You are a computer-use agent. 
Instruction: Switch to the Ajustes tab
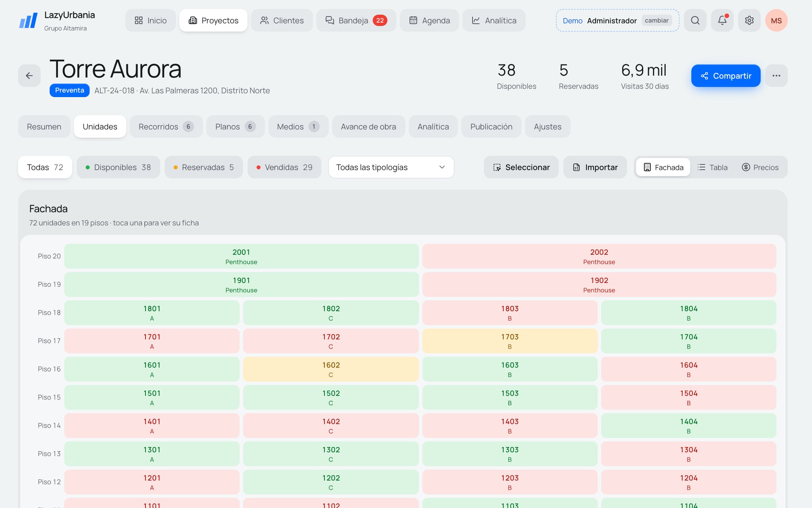click(547, 126)
